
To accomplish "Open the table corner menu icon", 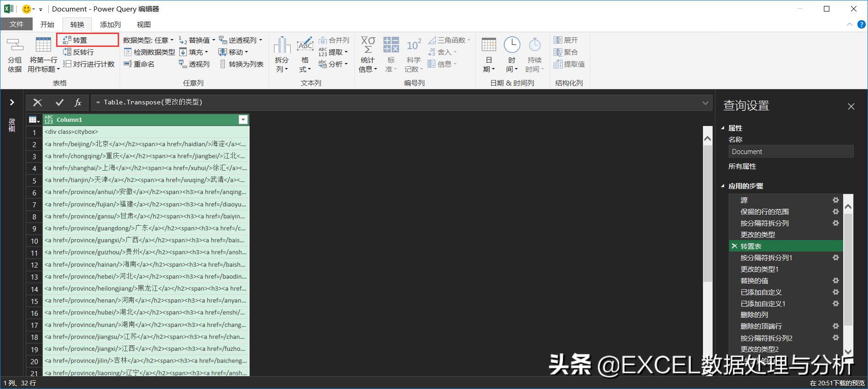I will click(x=34, y=120).
